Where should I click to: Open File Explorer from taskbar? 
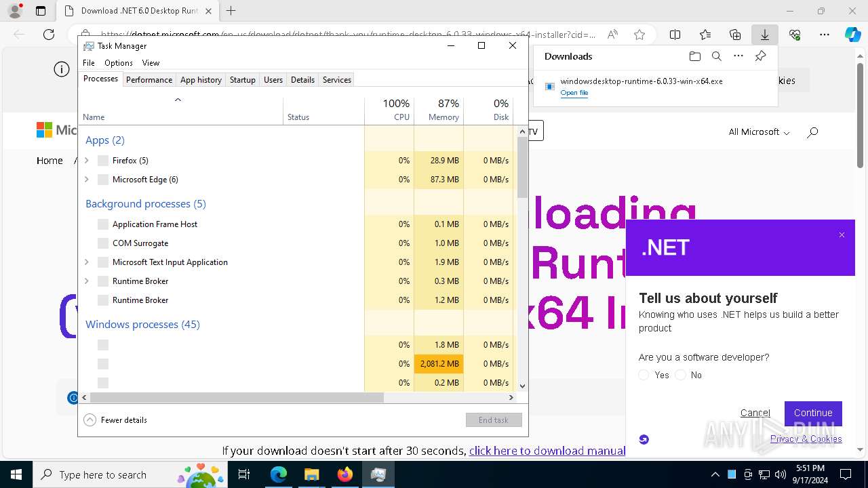click(311, 474)
